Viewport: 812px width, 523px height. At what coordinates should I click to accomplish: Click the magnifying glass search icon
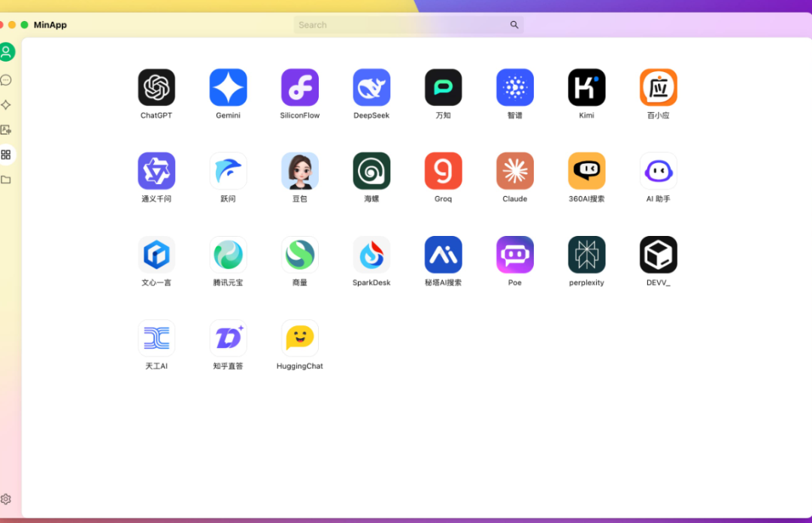click(x=514, y=25)
